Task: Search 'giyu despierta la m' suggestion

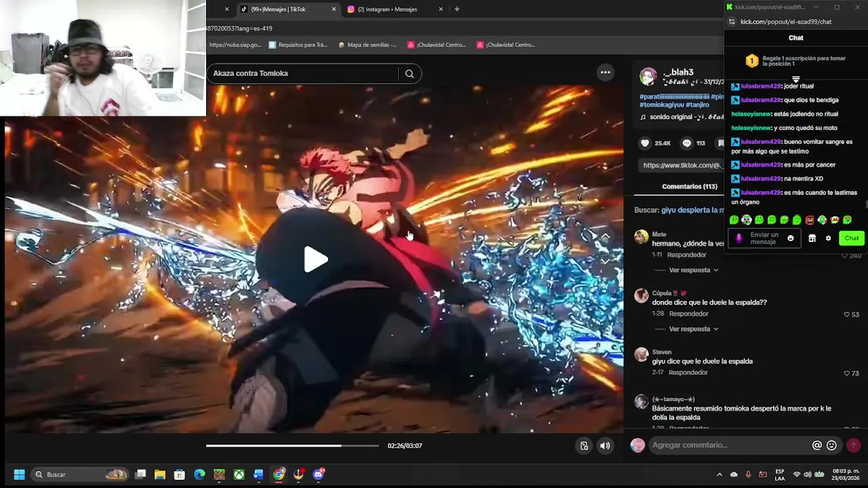Action: (693, 210)
